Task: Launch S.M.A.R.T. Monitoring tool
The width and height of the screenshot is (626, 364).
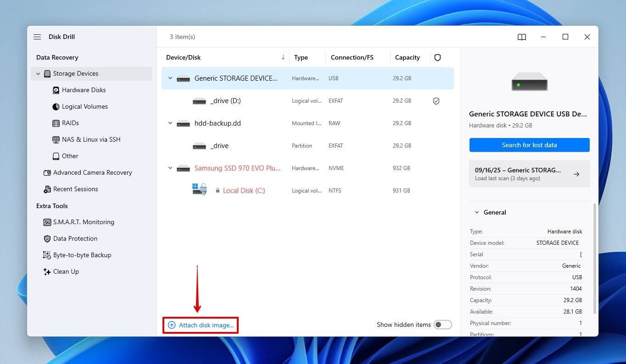Action: pos(84,222)
